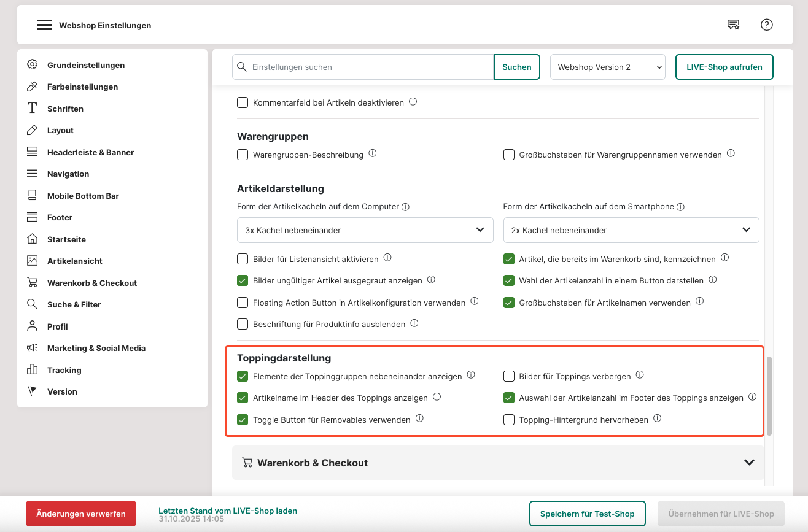Screen dimensions: 808x532
Task: Click info icon beside Kommentarfeld bei Artikeln deaktivieren
Action: tap(413, 102)
